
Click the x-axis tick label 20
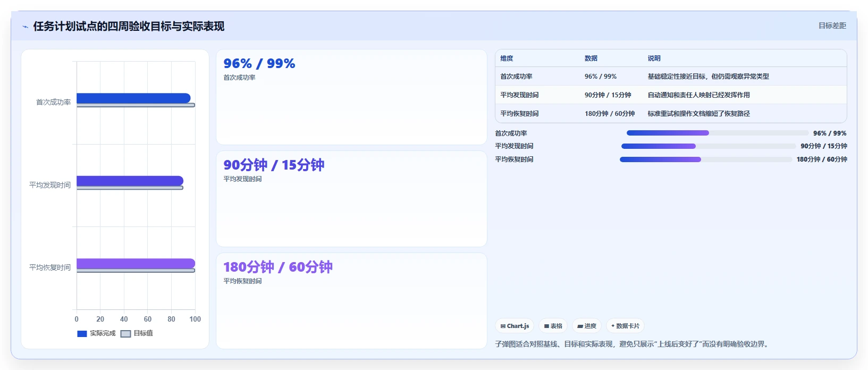pos(100,319)
